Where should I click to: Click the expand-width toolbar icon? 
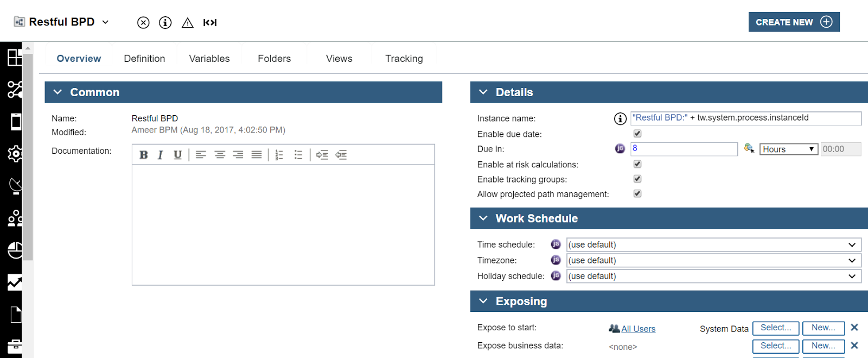point(209,22)
